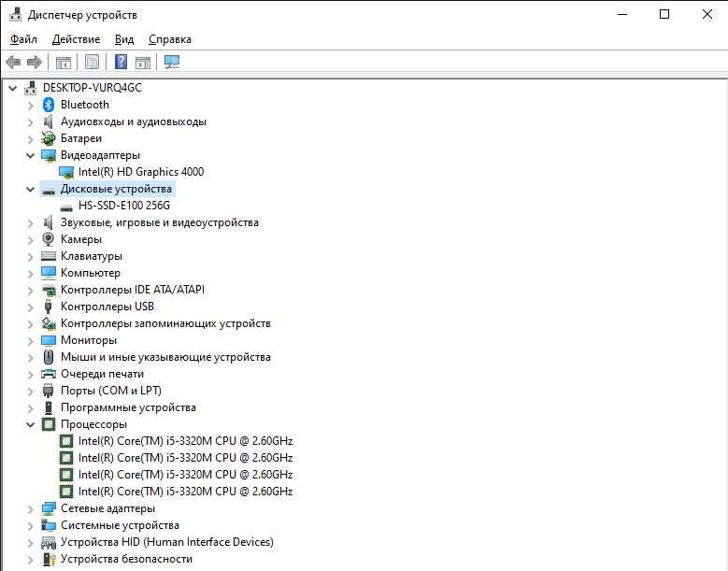Image resolution: width=728 pixels, height=571 pixels.
Task: Select the first Intel Core i5-3320M entry
Action: [x=186, y=441]
